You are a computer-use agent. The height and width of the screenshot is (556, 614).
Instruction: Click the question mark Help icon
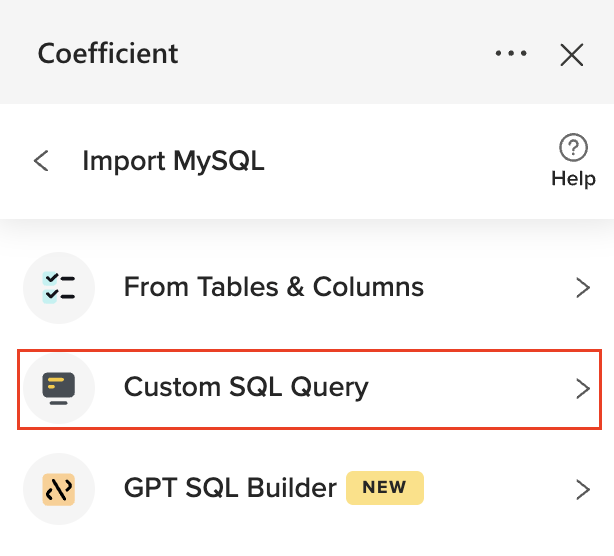pyautogui.click(x=573, y=149)
